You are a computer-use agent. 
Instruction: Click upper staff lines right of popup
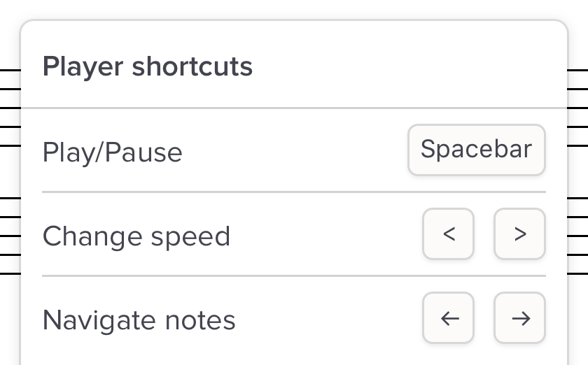point(577,108)
